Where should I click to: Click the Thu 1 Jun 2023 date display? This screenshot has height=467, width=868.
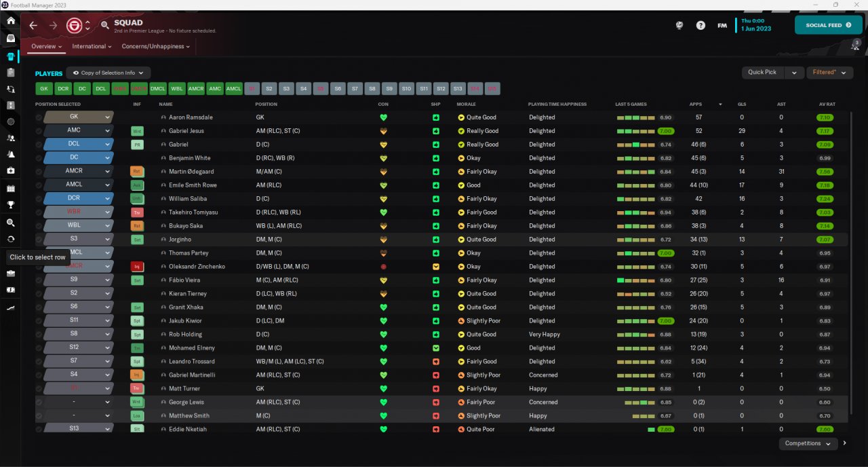pos(757,25)
